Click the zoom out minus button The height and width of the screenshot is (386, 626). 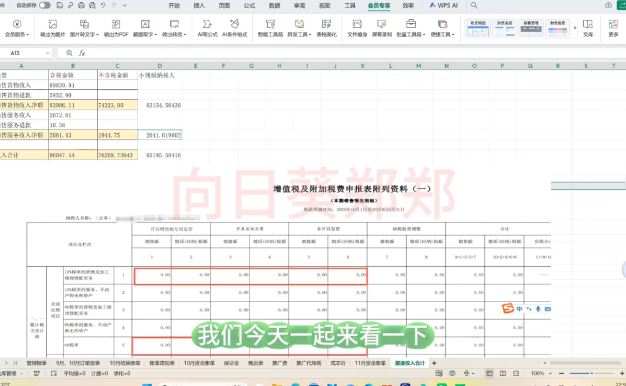[x=561, y=373]
